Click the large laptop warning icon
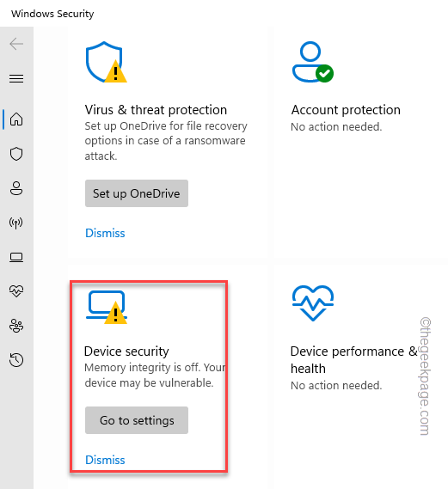448x489 pixels. (107, 307)
